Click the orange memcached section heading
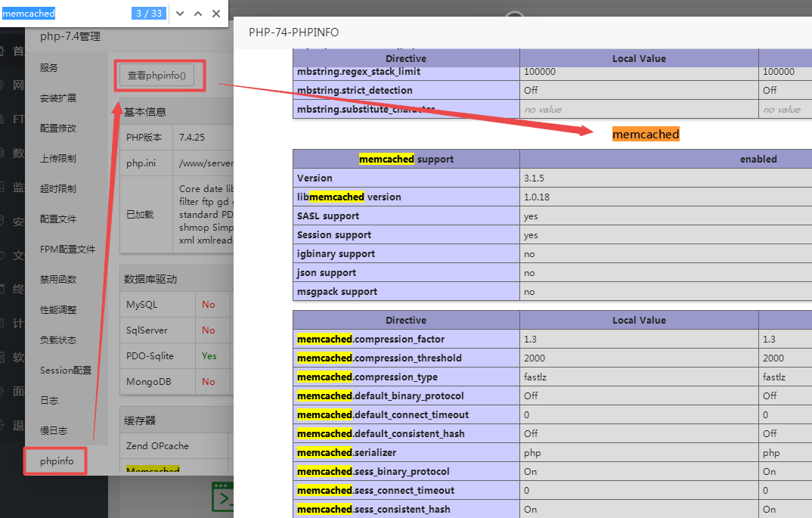 pos(645,134)
